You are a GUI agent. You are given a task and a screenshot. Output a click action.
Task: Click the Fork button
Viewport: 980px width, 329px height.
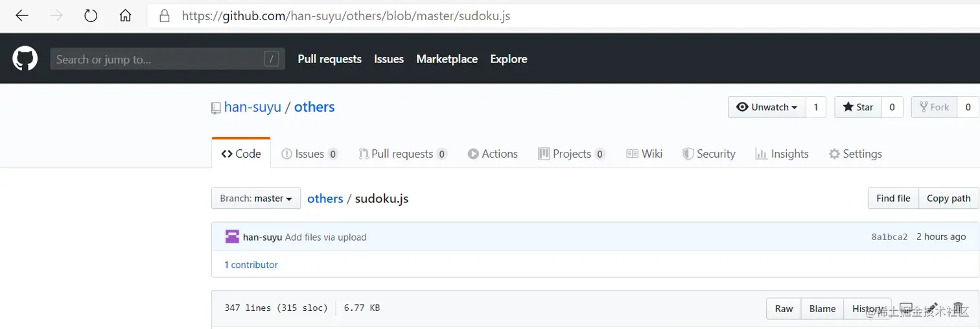[x=934, y=107]
